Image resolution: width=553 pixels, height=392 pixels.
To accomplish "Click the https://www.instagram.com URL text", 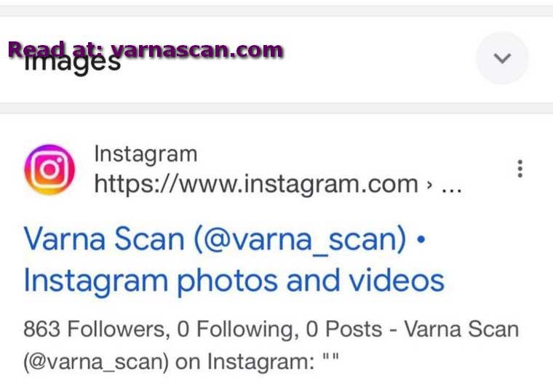I will [x=256, y=184].
